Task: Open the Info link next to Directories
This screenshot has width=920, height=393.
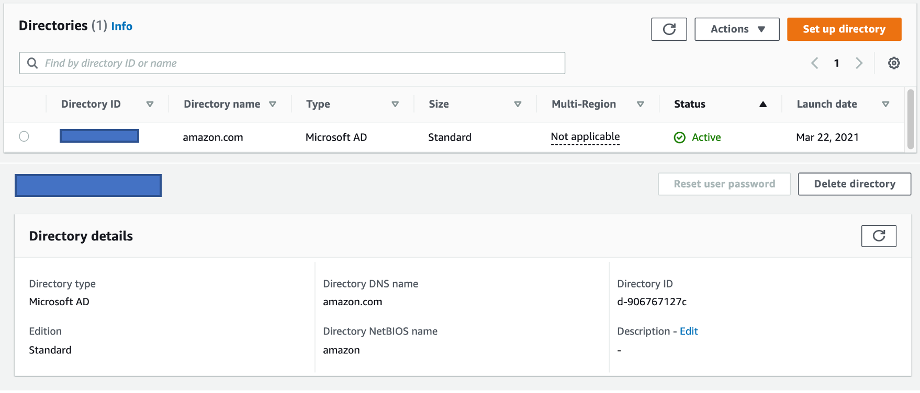Action: click(121, 26)
